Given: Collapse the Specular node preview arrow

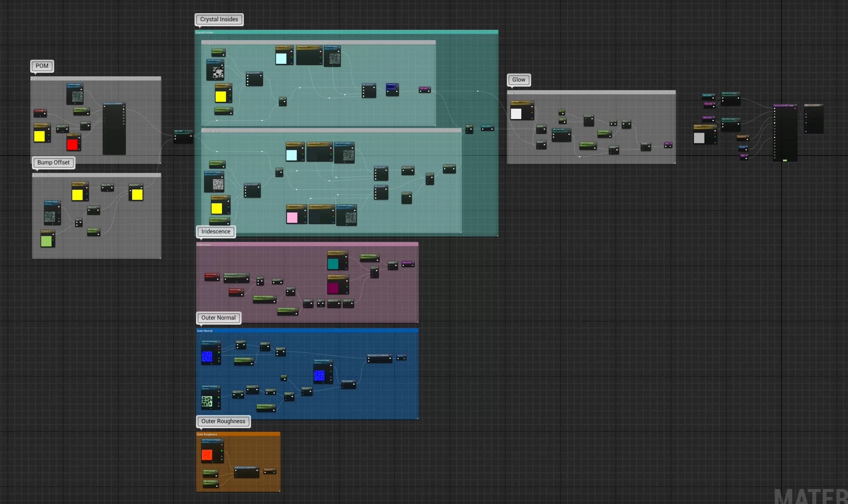Looking at the screenshot, I should pyautogui.click(x=715, y=126).
